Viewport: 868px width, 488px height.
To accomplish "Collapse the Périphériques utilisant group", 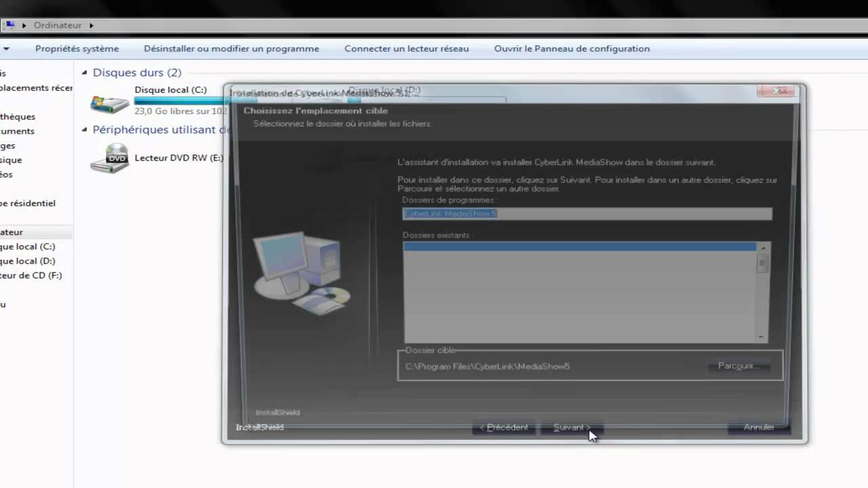I will (x=85, y=129).
